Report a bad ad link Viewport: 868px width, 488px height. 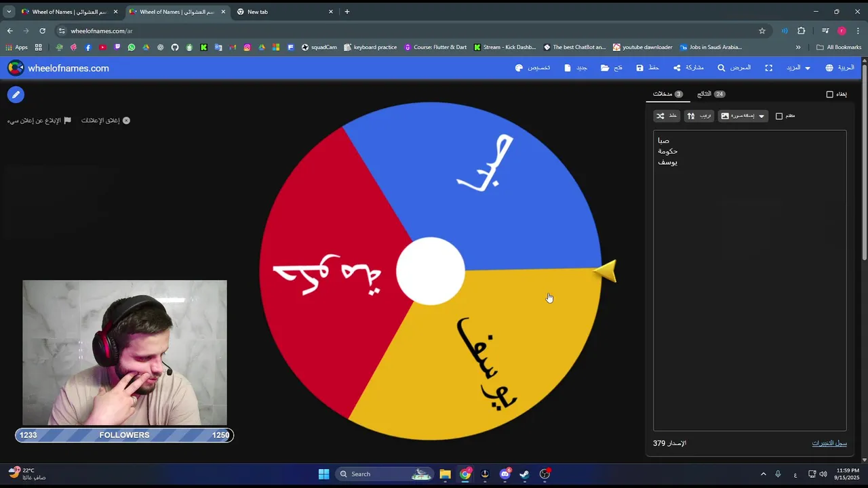(x=39, y=121)
